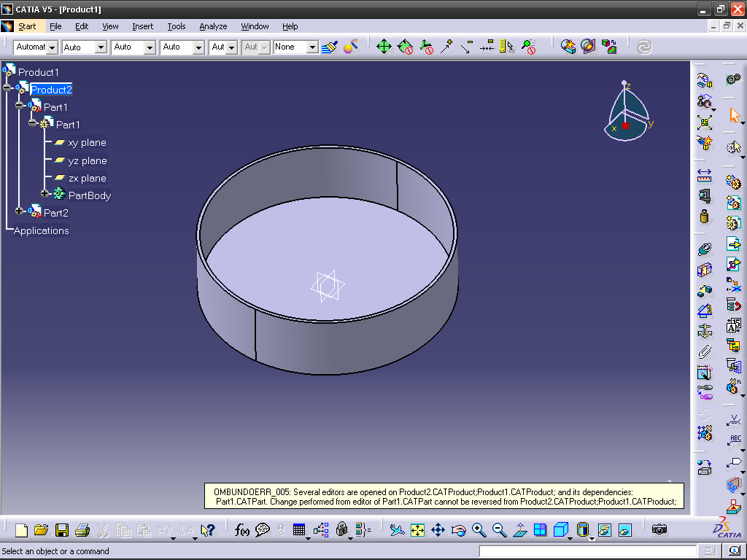This screenshot has width=747, height=560.
Task: Click the New document icon
Action: click(x=21, y=530)
